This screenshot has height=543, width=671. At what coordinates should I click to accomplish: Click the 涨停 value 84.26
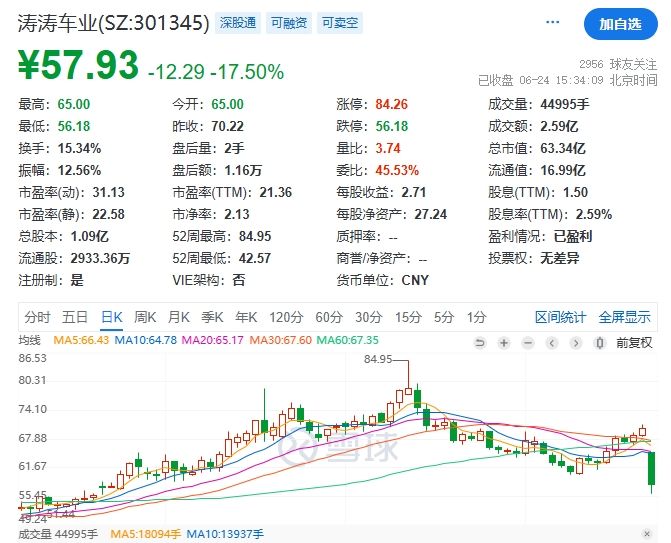[x=392, y=104]
